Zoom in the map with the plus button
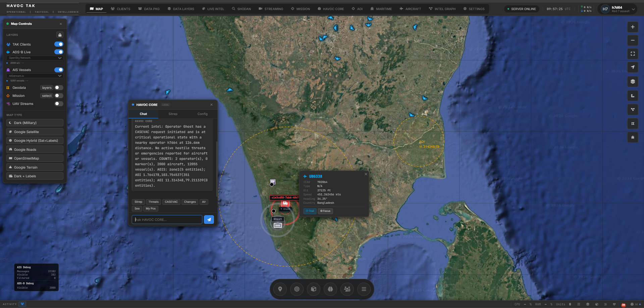The width and height of the screenshot is (644, 308). point(633,27)
